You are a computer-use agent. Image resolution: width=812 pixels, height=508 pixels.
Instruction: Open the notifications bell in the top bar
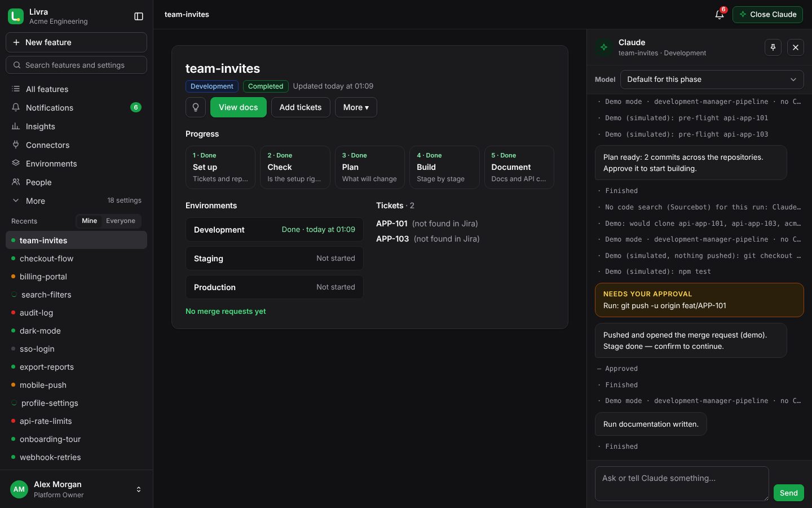click(x=720, y=15)
